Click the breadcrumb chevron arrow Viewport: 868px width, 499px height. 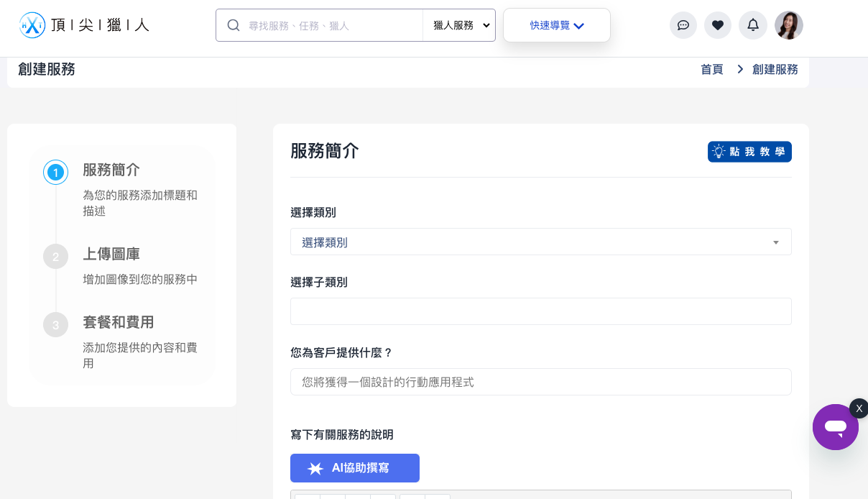(x=740, y=70)
